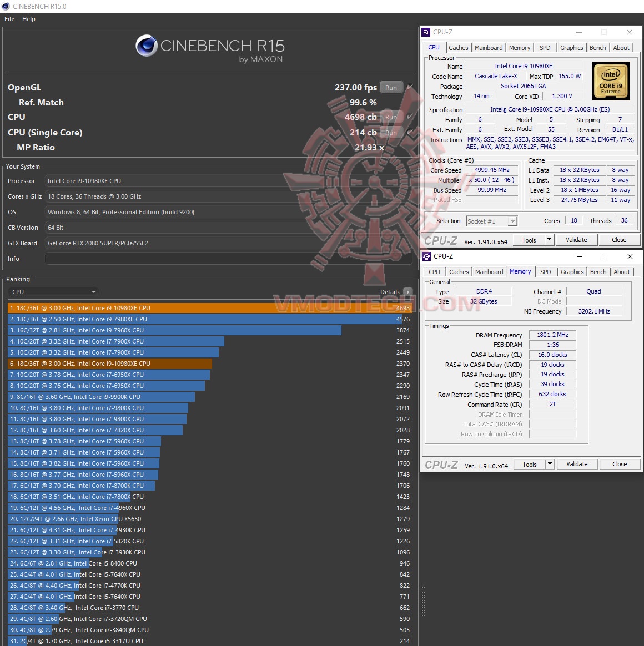
Task: Open the Ranking CPU dropdown
Action: 53,292
